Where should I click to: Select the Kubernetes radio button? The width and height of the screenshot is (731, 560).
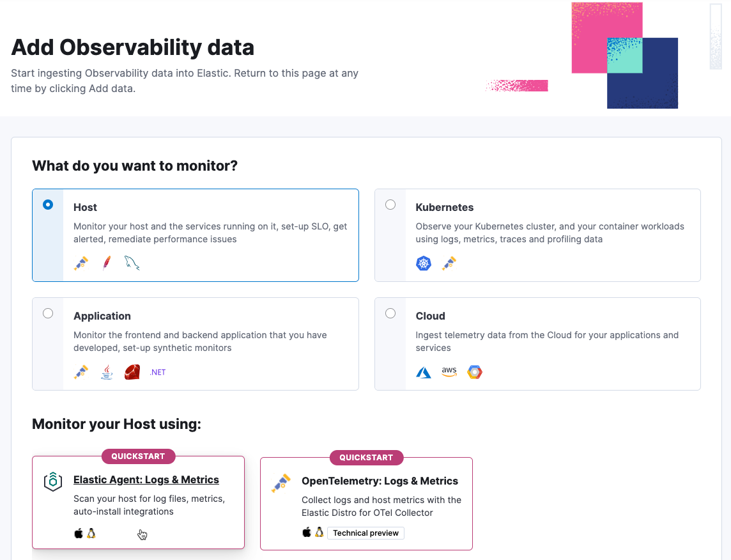[390, 205]
